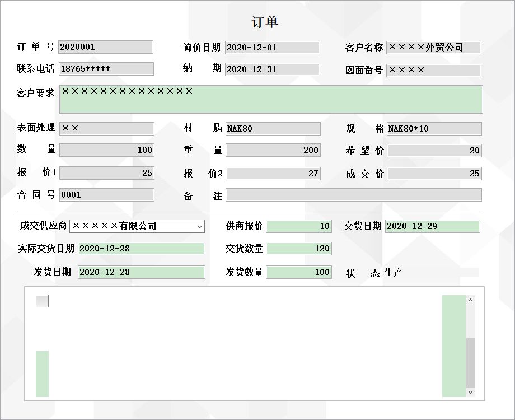
Task: Click the 重量 field showing 200
Action: pos(273,150)
